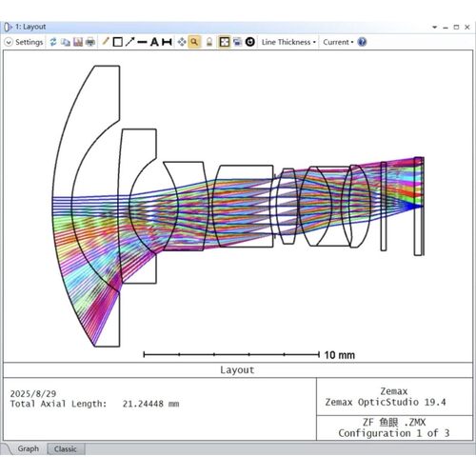476x476 pixels.
Task: Toggle the zoom magnifier tool
Action: (194, 42)
